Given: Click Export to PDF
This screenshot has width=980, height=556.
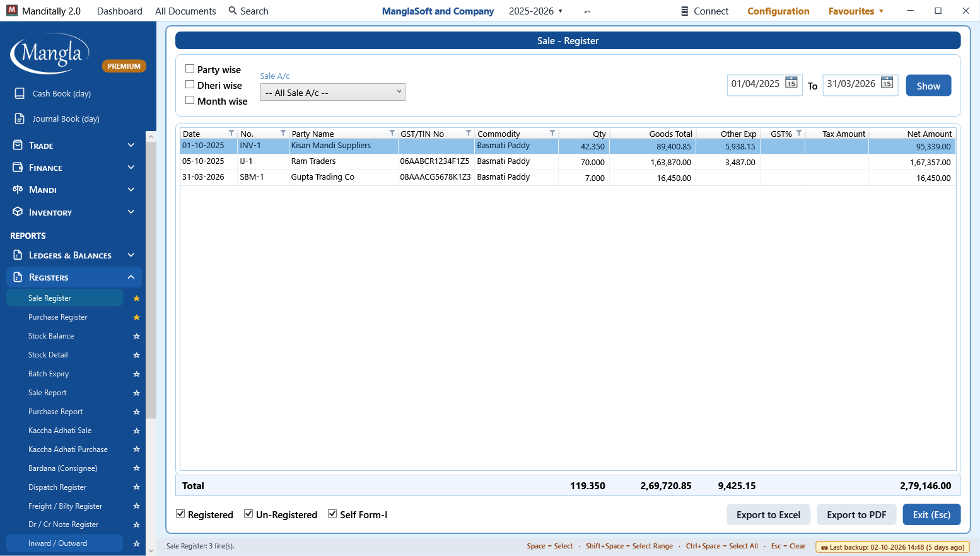Looking at the screenshot, I should [x=856, y=514].
